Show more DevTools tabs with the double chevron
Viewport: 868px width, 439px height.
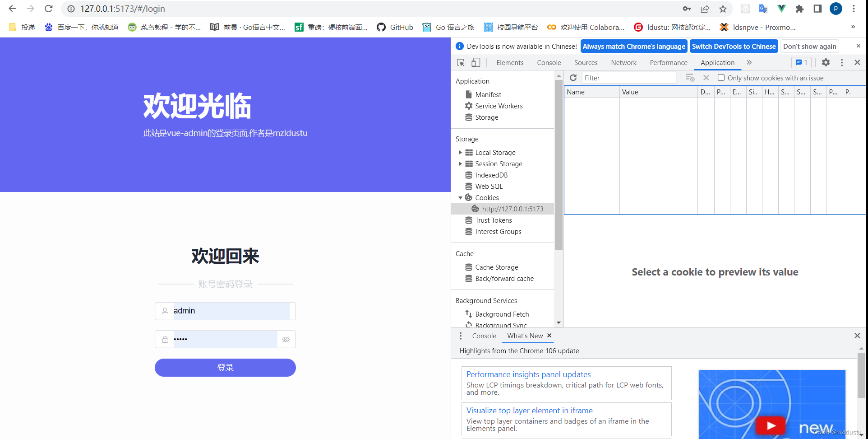coord(749,63)
